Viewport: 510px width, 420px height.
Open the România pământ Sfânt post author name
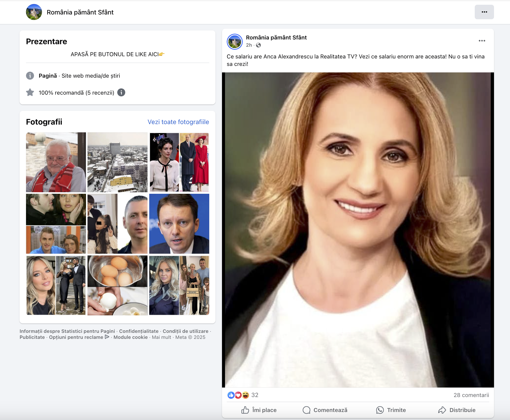(x=276, y=37)
